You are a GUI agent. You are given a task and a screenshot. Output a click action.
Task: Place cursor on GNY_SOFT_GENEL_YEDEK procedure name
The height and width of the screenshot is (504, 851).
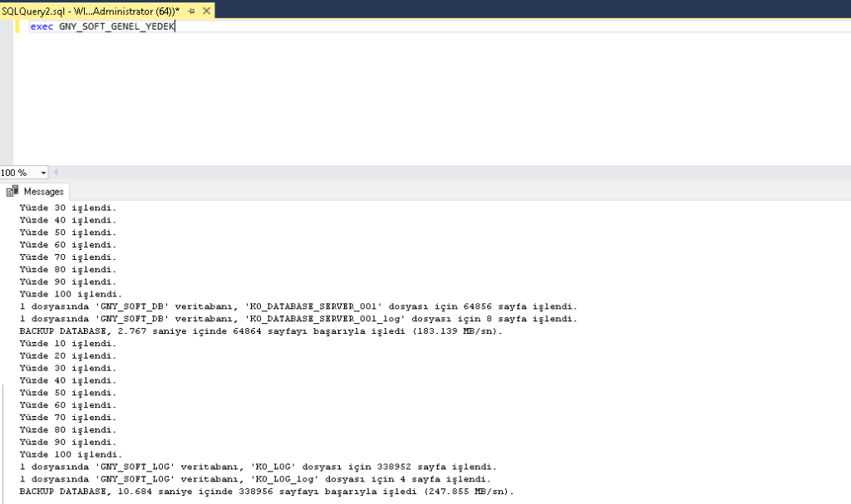[x=116, y=27]
